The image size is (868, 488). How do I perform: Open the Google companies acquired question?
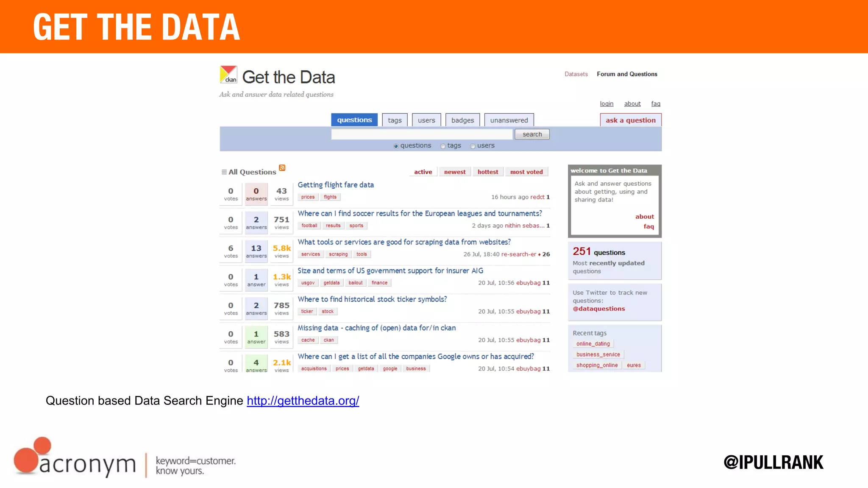pyautogui.click(x=416, y=357)
